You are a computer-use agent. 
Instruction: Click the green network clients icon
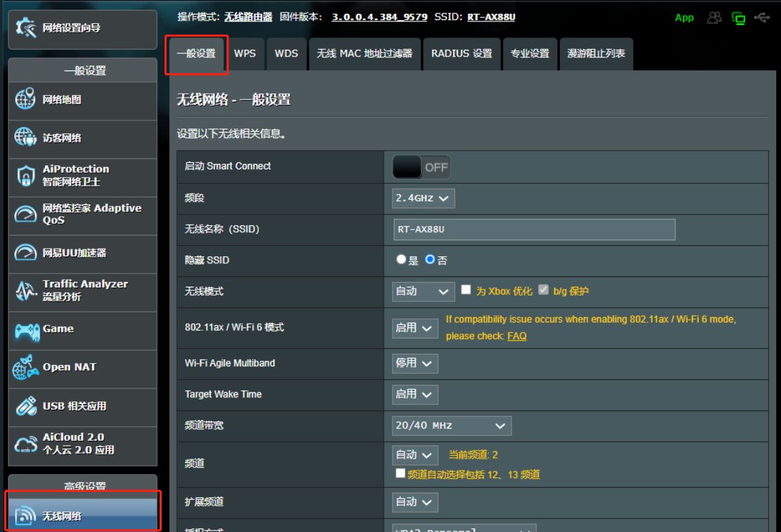point(738,19)
